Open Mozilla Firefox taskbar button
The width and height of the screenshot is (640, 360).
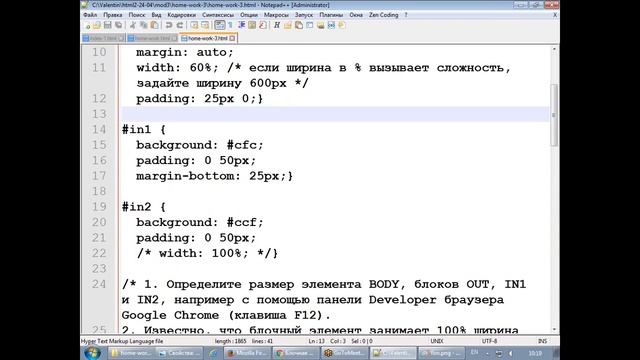(248, 353)
